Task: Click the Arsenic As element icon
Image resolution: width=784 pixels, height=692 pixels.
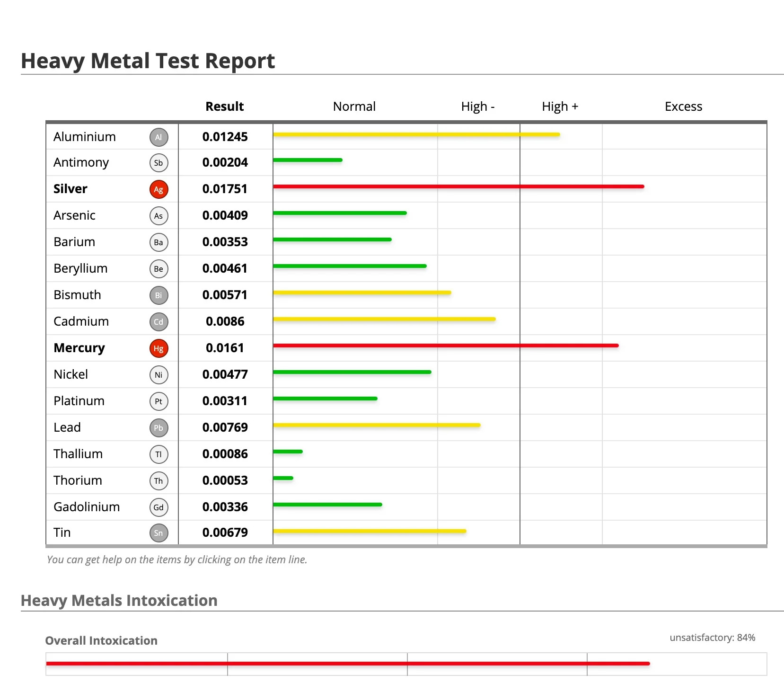Action: point(159,215)
